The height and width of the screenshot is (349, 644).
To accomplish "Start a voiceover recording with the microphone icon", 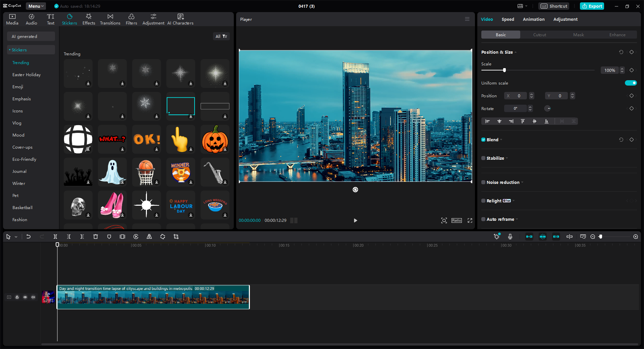I will click(510, 237).
